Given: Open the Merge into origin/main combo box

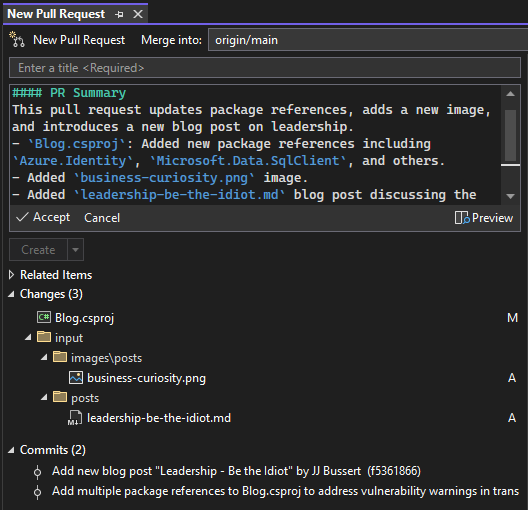Looking at the screenshot, I should pyautogui.click(x=368, y=40).
